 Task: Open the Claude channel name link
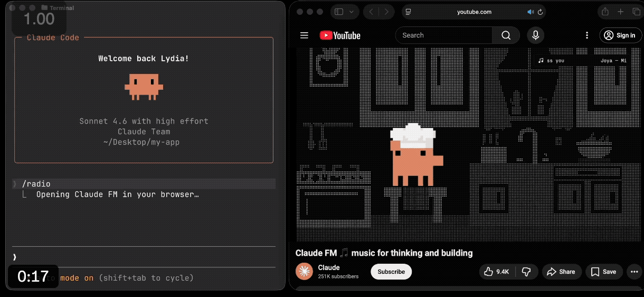click(329, 267)
